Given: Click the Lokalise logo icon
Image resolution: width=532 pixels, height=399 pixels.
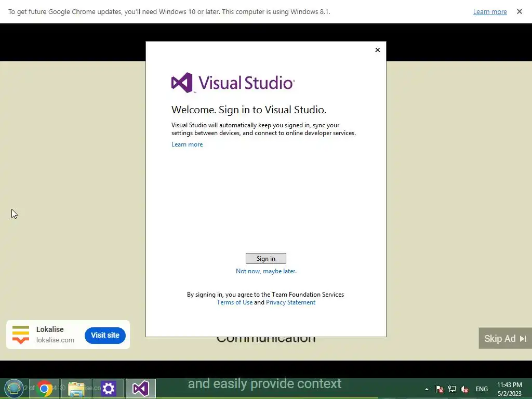Looking at the screenshot, I should [x=21, y=335].
